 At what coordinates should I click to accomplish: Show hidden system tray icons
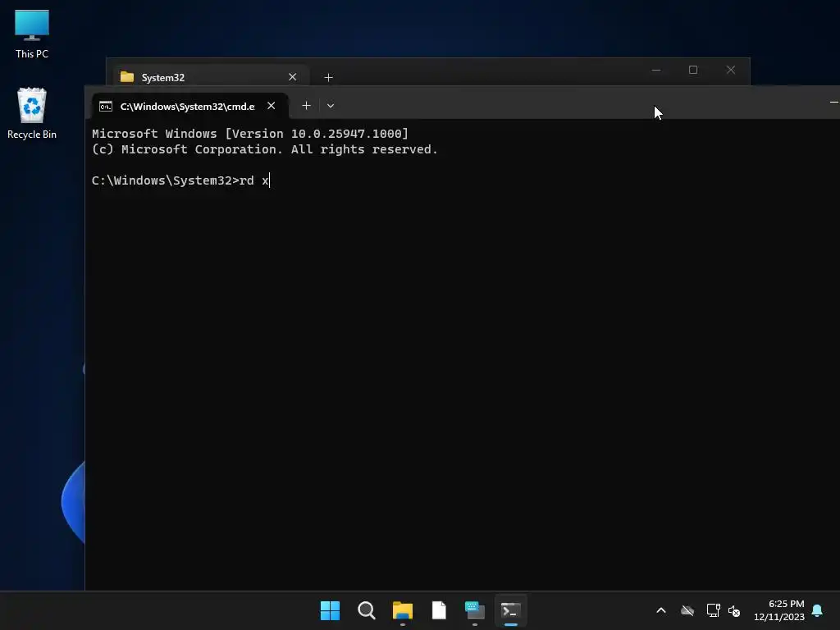[661, 610]
